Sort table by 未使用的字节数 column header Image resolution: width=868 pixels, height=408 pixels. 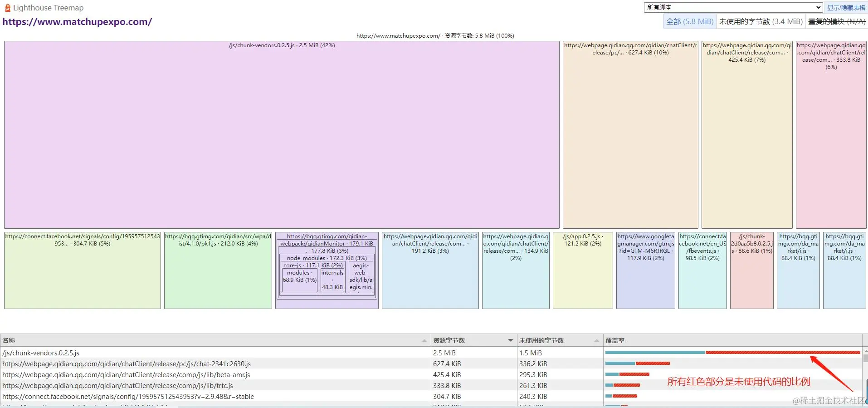(560, 340)
